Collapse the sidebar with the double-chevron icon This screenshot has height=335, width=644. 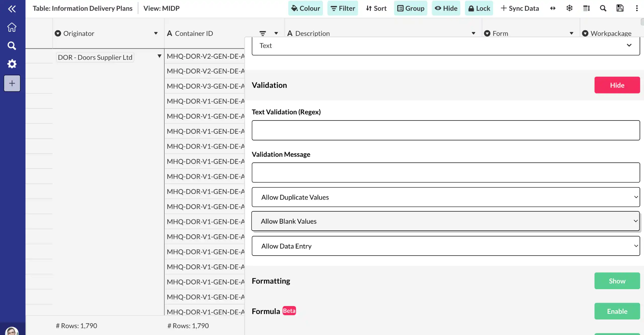pos(12,9)
